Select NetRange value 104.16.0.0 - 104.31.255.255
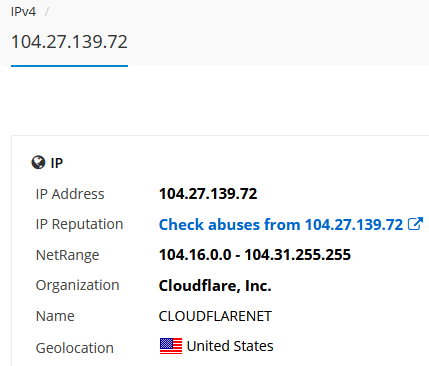This screenshot has height=366, width=429. 255,255
